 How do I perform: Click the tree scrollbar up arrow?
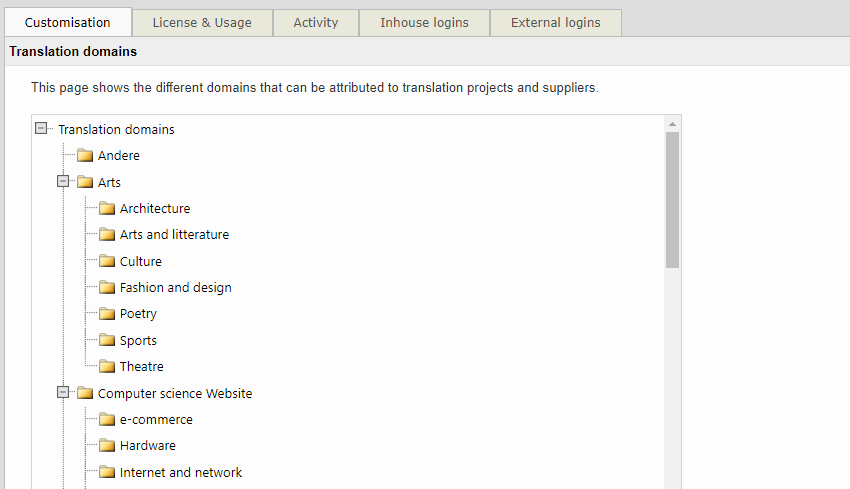click(x=672, y=124)
